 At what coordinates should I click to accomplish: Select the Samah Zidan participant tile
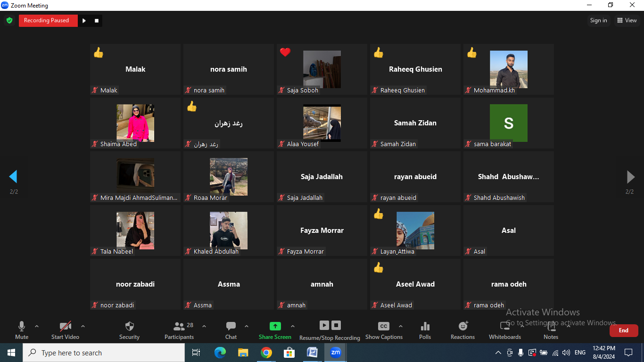pyautogui.click(x=415, y=123)
